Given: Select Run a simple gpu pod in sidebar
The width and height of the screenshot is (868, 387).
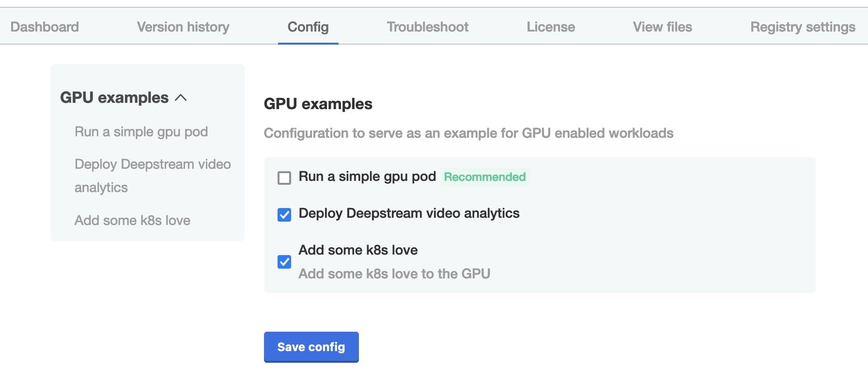Looking at the screenshot, I should pos(141,131).
